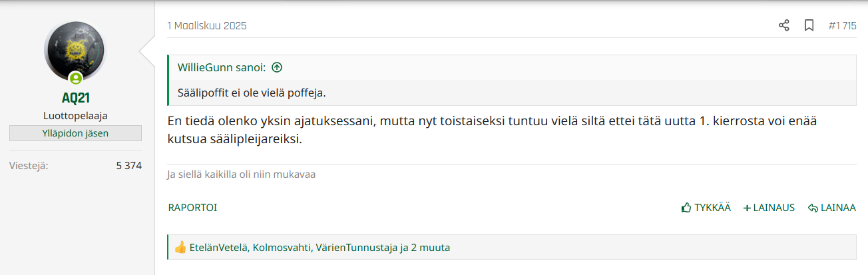Like the post using TYKKÄÄ
This screenshot has width=868, height=275.
pyautogui.click(x=712, y=208)
